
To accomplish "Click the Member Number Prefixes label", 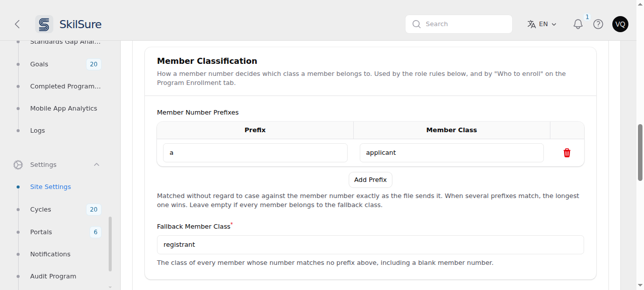I will 198,113.
